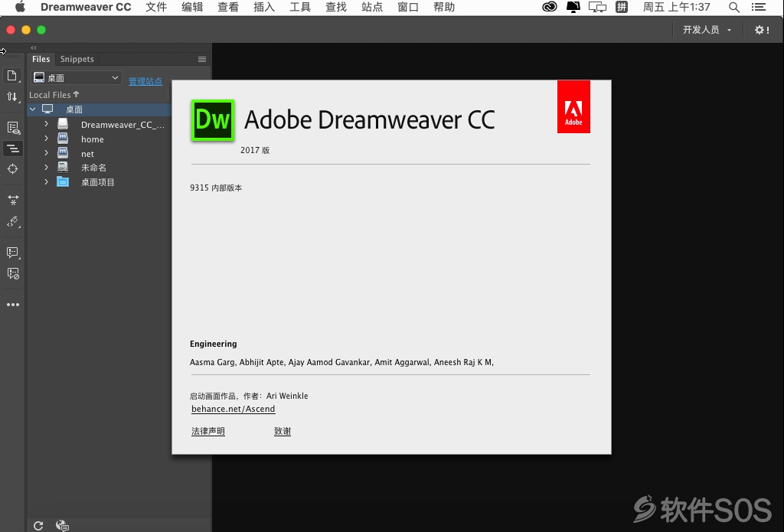
Task: Open the 开发人员 workspace dropdown
Action: click(x=707, y=30)
